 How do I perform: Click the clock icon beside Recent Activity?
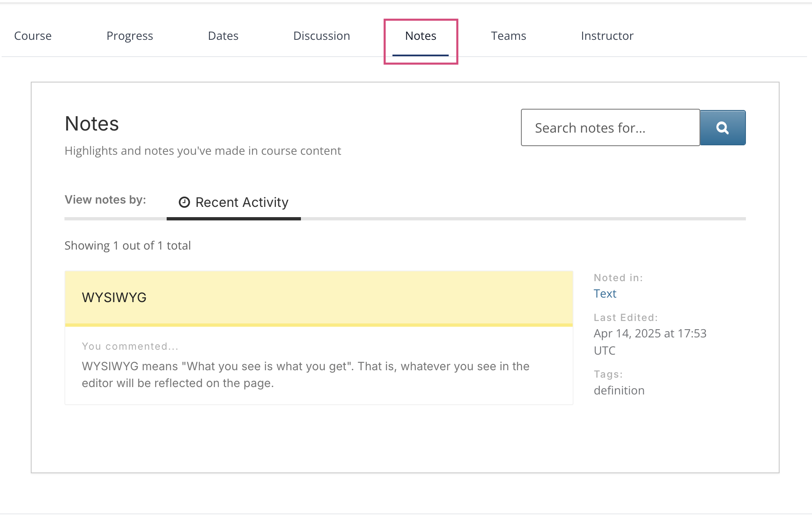click(184, 202)
